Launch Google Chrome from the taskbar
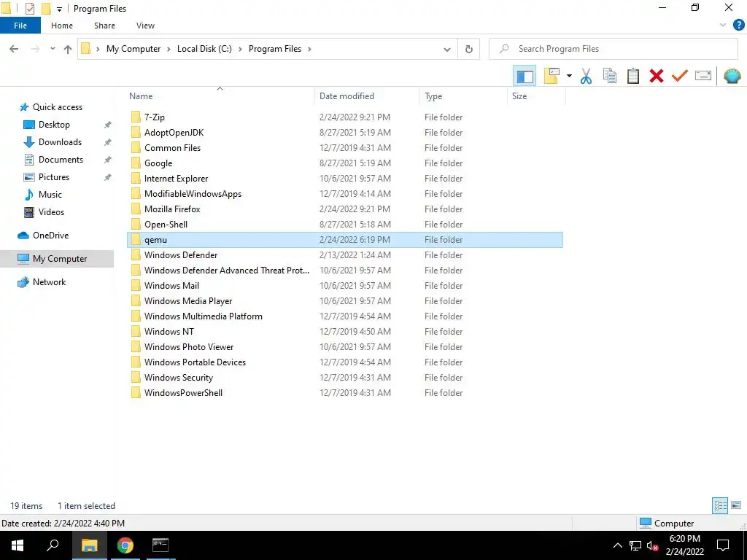 pos(125,545)
